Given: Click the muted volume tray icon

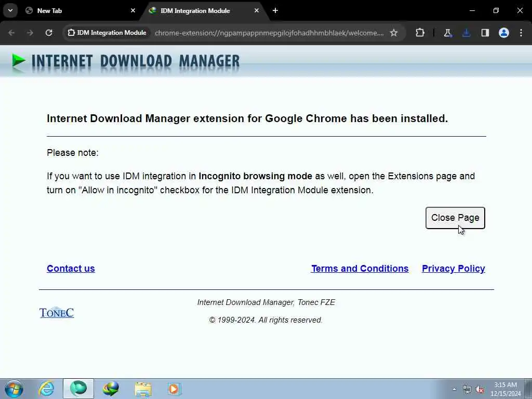Looking at the screenshot, I should pos(480,390).
